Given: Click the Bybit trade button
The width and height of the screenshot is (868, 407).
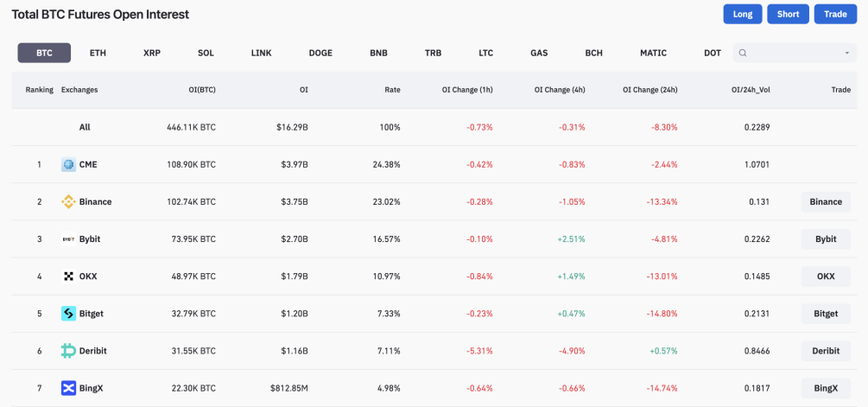Looking at the screenshot, I should [826, 239].
